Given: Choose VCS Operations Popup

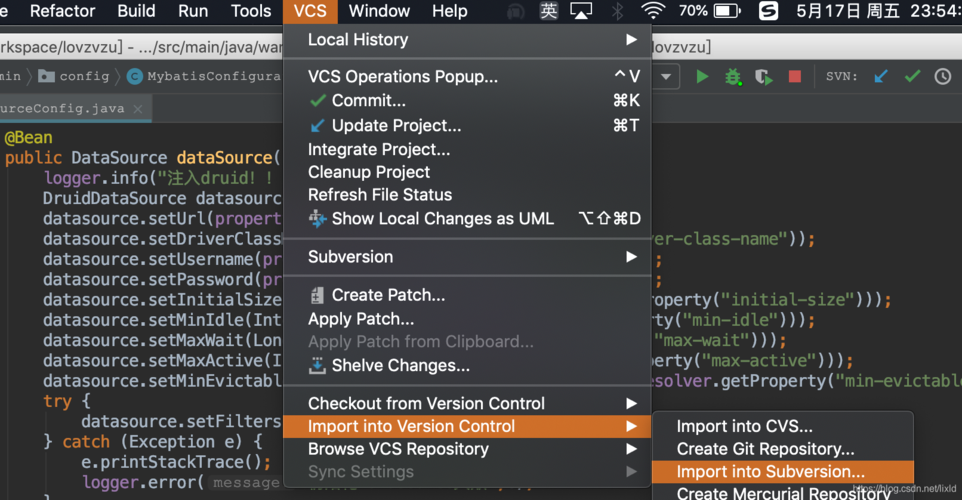Looking at the screenshot, I should pyautogui.click(x=467, y=77).
